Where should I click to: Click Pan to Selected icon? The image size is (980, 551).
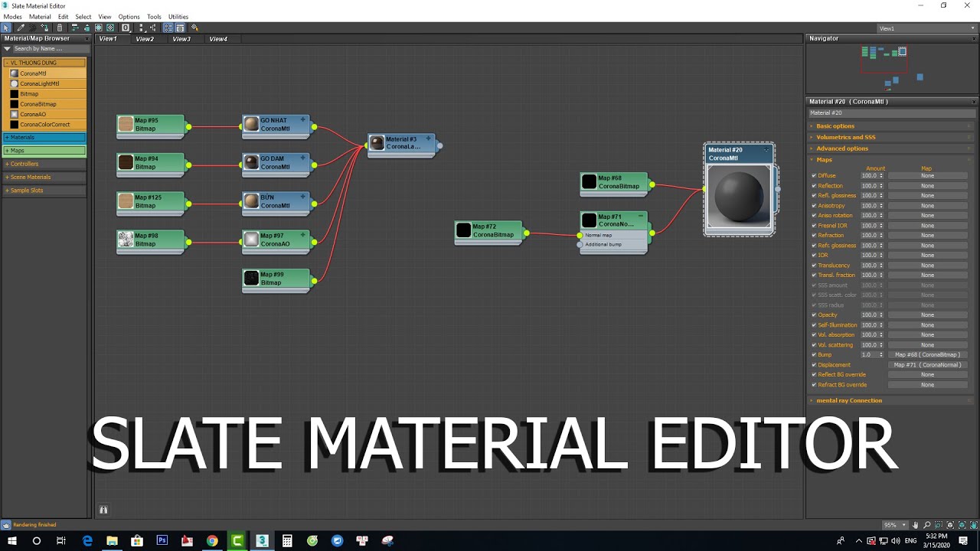(x=973, y=525)
